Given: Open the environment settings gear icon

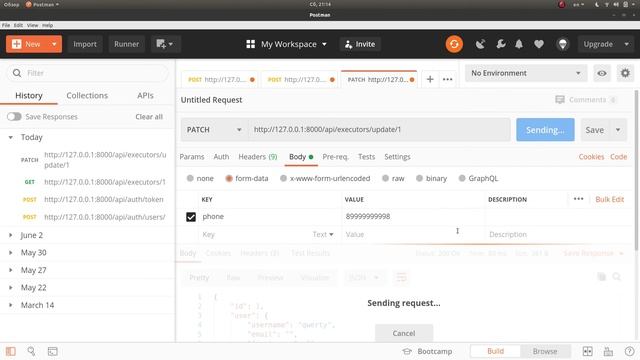Looking at the screenshot, I should [625, 73].
